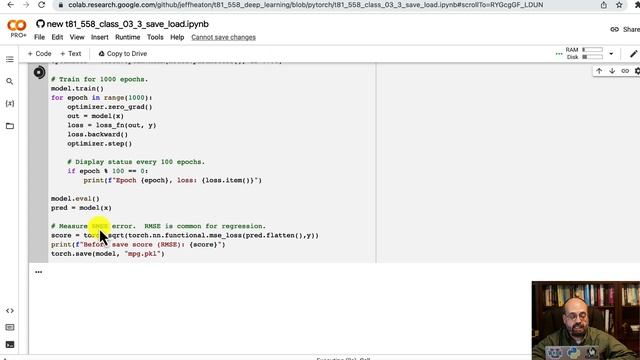The width and height of the screenshot is (640, 360).
Task: Open the Files folder sidebar icon
Action: 10,126
